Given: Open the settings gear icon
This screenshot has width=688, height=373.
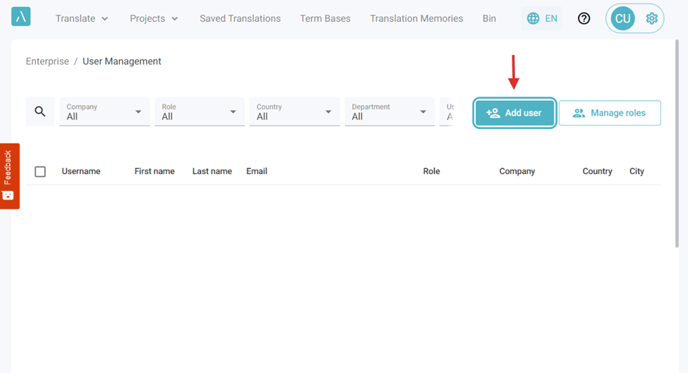Looking at the screenshot, I should (x=652, y=18).
